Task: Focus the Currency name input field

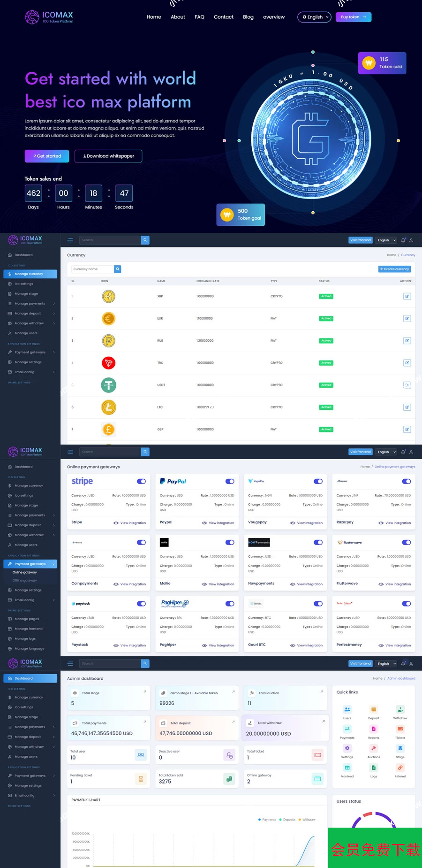Action: [92, 269]
